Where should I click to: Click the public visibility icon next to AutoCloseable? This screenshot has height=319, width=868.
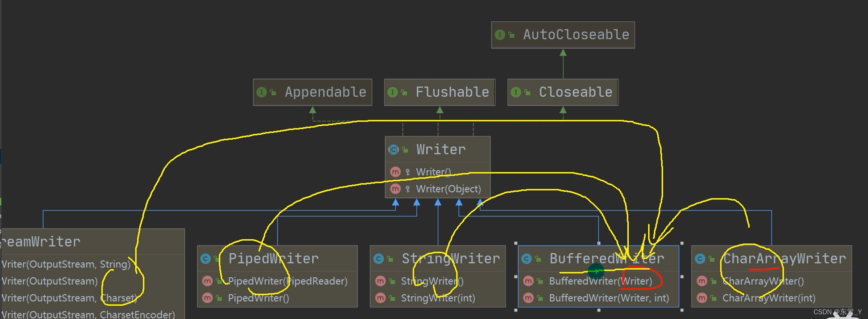(x=511, y=35)
